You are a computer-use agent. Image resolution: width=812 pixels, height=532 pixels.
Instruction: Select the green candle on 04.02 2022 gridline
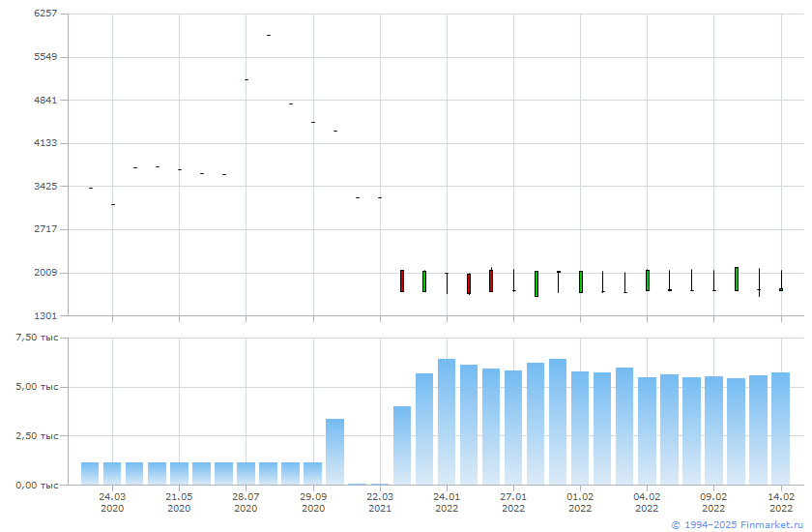tap(648, 281)
